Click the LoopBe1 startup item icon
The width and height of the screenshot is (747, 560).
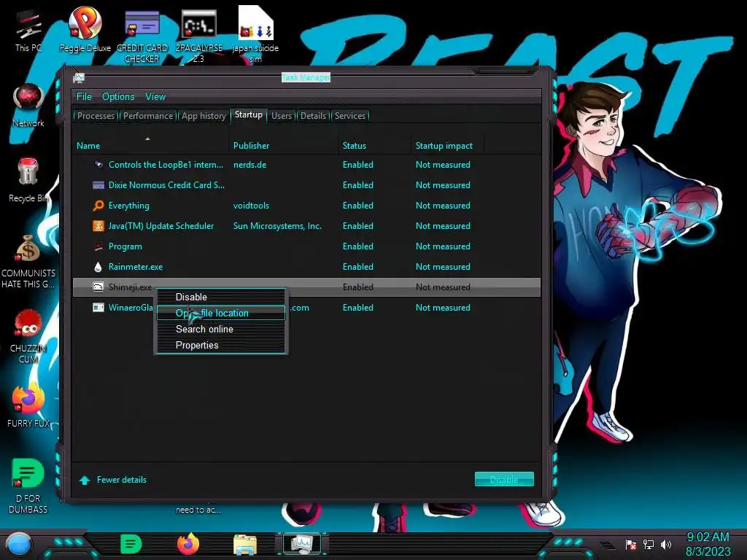pos(98,165)
